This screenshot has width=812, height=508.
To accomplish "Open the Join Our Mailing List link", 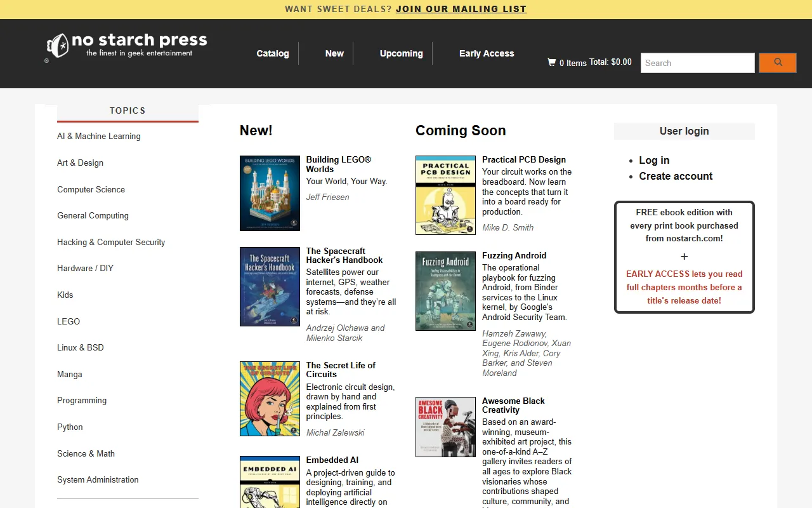I will (x=461, y=9).
